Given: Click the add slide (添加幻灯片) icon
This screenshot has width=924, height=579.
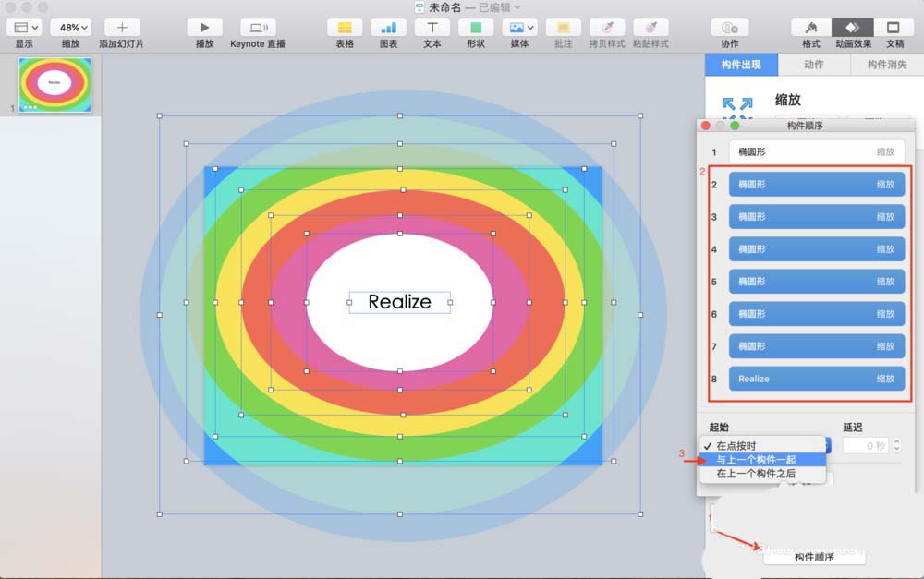Looking at the screenshot, I should tap(122, 28).
